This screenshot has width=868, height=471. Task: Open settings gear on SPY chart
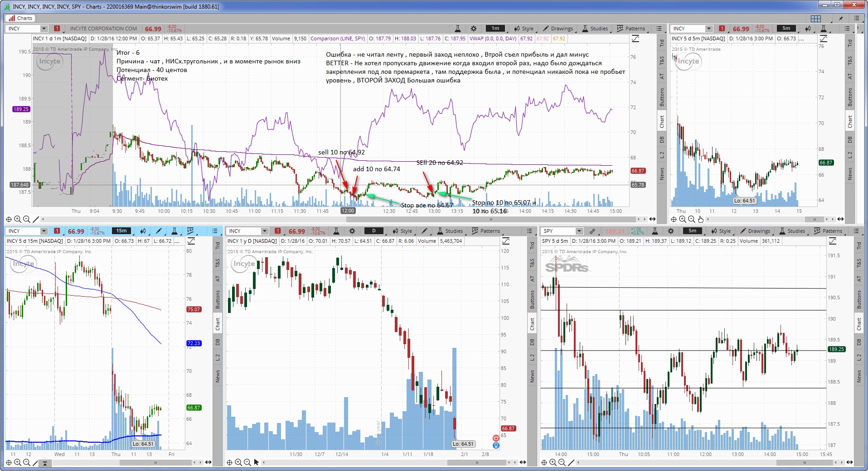pos(671,231)
